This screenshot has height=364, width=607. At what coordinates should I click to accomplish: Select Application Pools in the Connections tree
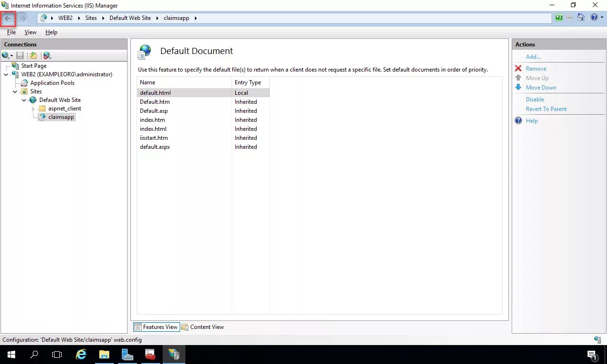(x=52, y=83)
